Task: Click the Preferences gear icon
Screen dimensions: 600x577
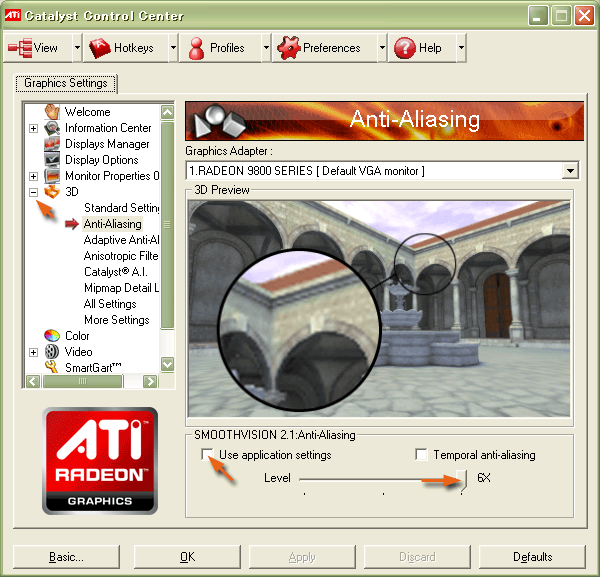Action: tap(289, 48)
